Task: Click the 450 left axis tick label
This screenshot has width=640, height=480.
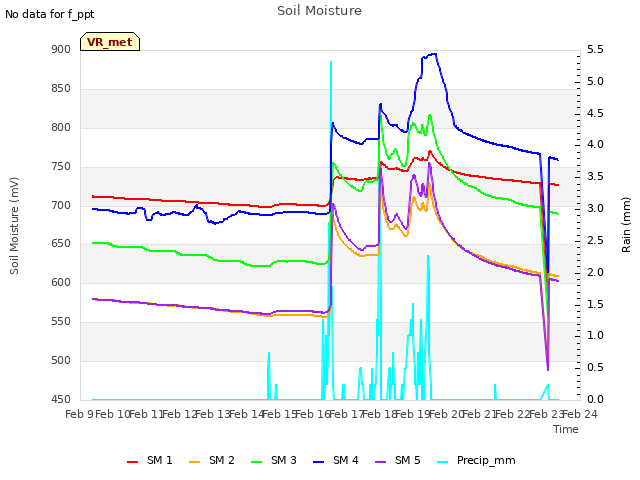Action: click(x=61, y=399)
